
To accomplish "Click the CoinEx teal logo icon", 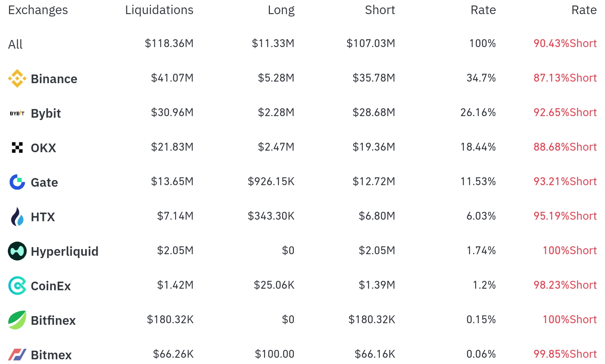I will (x=17, y=286).
